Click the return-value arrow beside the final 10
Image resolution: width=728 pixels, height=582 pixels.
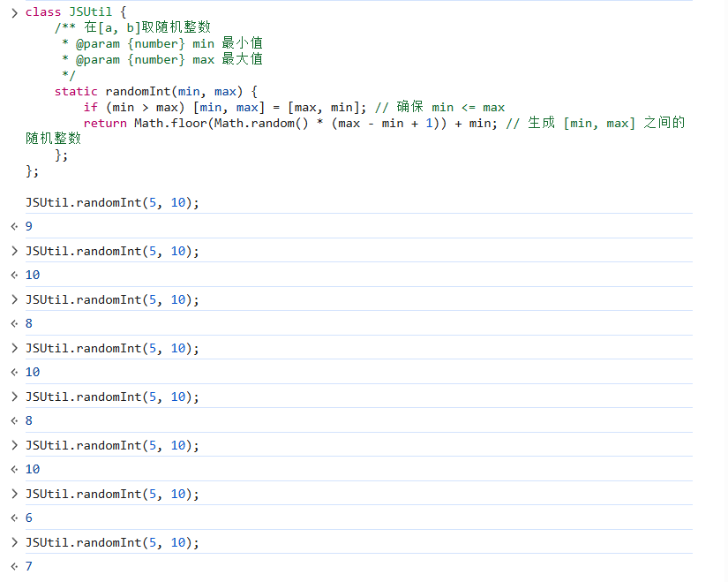pos(14,469)
